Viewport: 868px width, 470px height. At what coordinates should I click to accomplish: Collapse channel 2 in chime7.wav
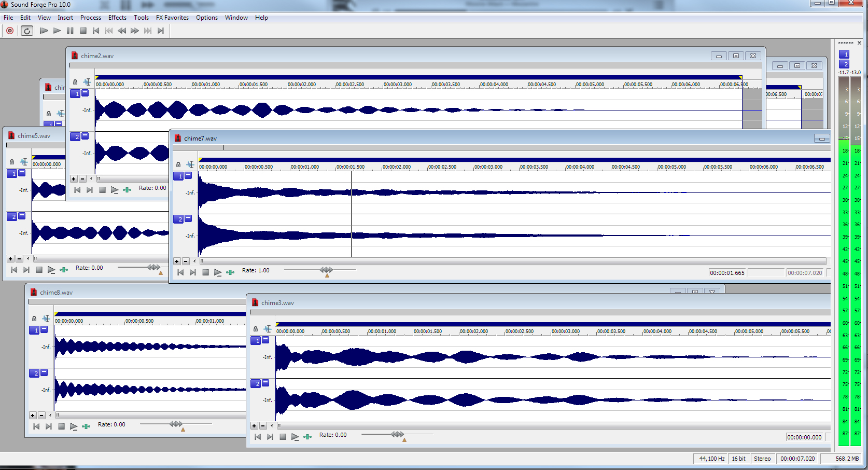coord(188,219)
